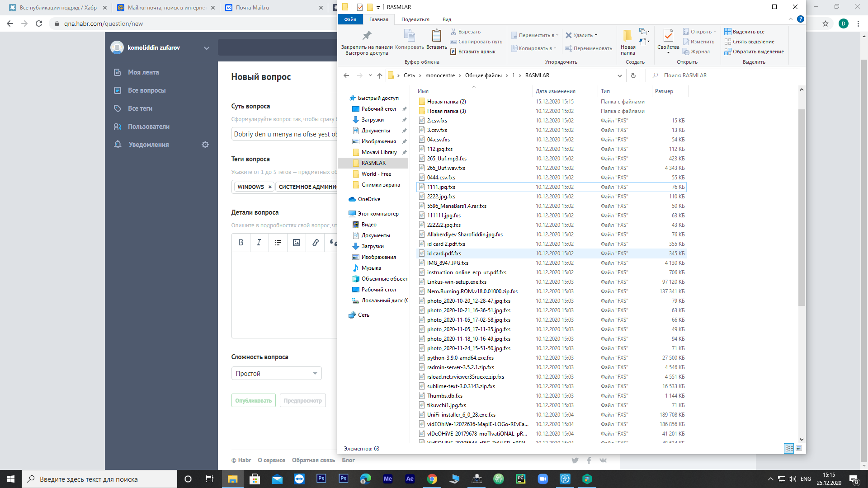Click Explorer back navigation arrow
This screenshot has width=868, height=488.
point(346,75)
